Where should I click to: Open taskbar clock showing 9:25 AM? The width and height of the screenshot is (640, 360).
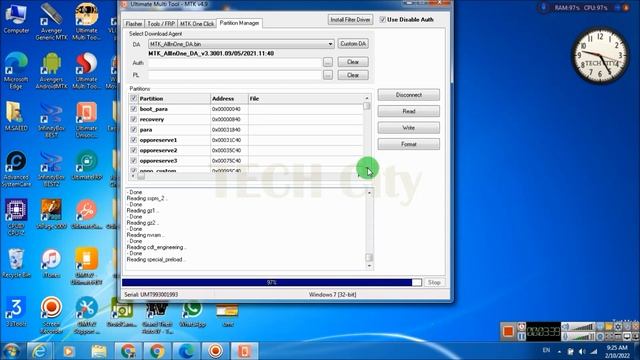pos(617,351)
